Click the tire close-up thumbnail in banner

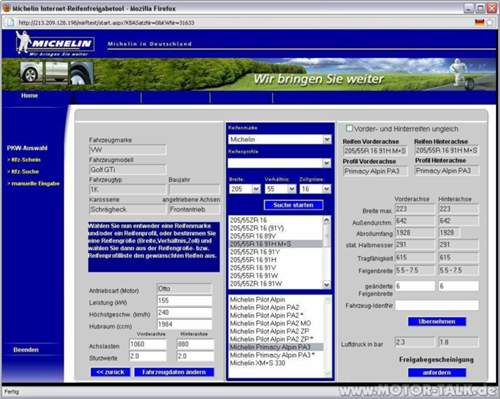point(81,73)
